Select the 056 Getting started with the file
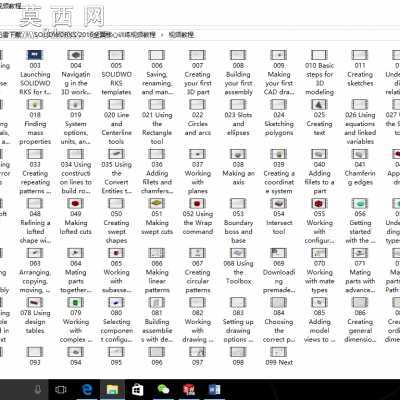Image resolution: width=400 pixels, height=400 pixels. pyautogui.click(x=360, y=221)
